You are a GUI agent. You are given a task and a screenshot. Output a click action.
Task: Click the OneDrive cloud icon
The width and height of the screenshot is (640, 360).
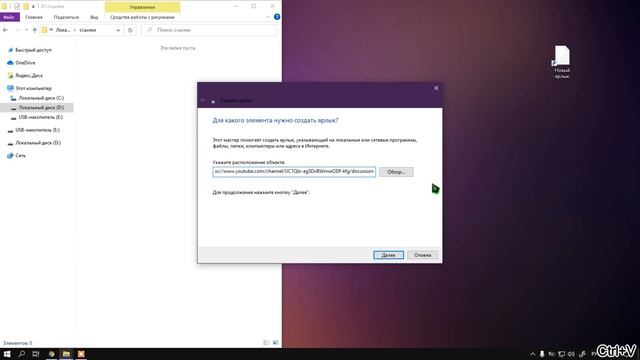click(10, 63)
